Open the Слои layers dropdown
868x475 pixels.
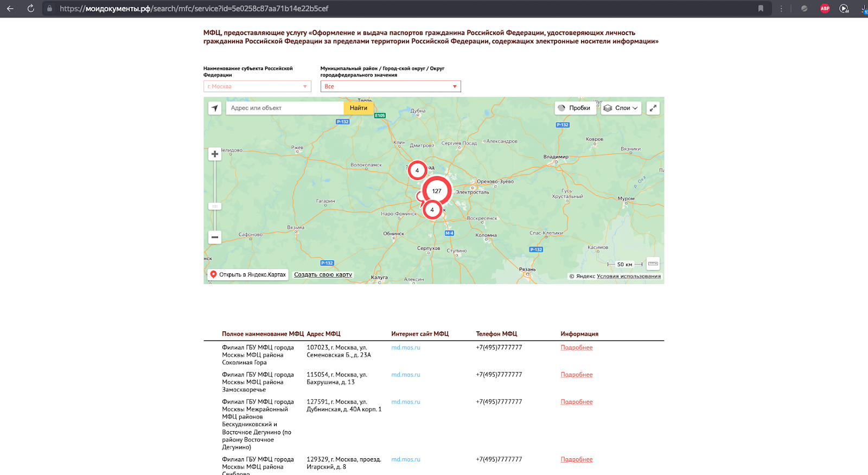(x=621, y=108)
